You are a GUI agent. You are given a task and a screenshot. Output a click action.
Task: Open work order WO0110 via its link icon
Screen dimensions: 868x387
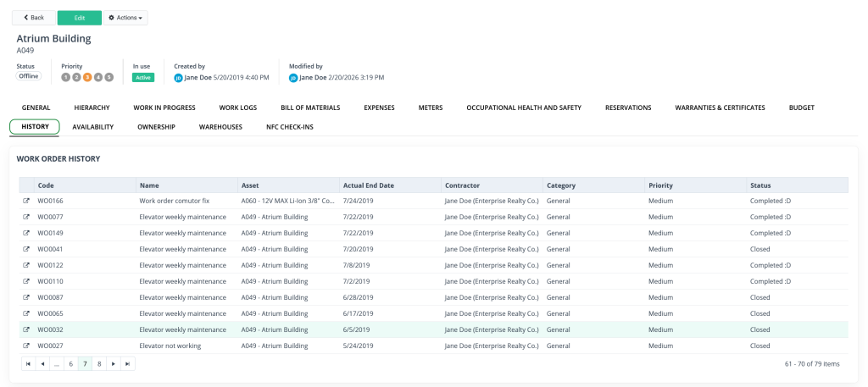click(26, 281)
